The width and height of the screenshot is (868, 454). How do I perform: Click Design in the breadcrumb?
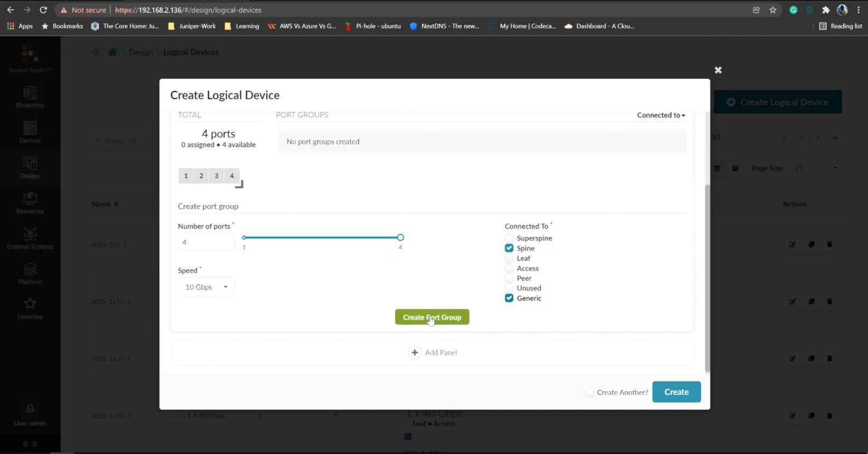pos(141,52)
